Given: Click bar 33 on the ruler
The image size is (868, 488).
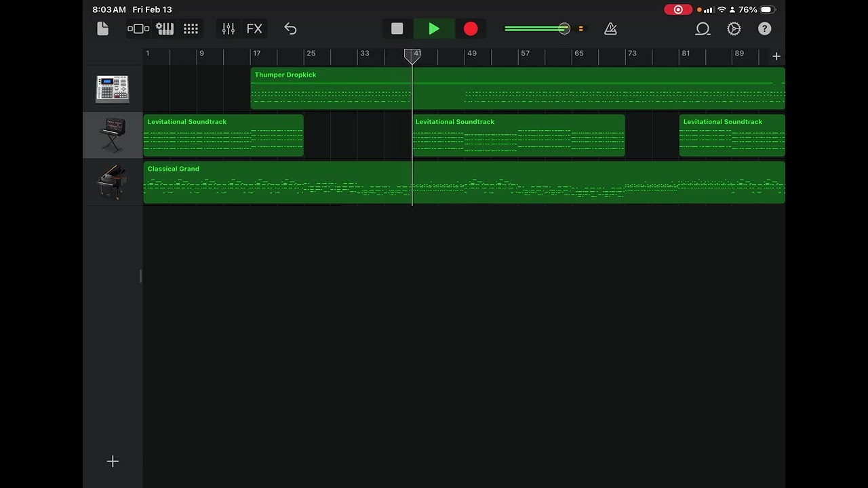Looking at the screenshot, I should (x=364, y=54).
